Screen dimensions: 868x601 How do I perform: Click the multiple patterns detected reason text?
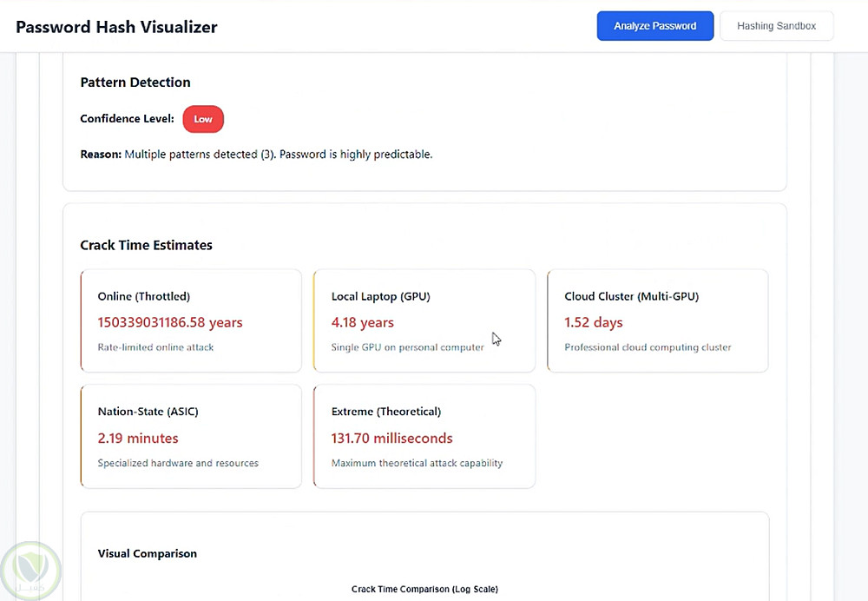point(278,155)
